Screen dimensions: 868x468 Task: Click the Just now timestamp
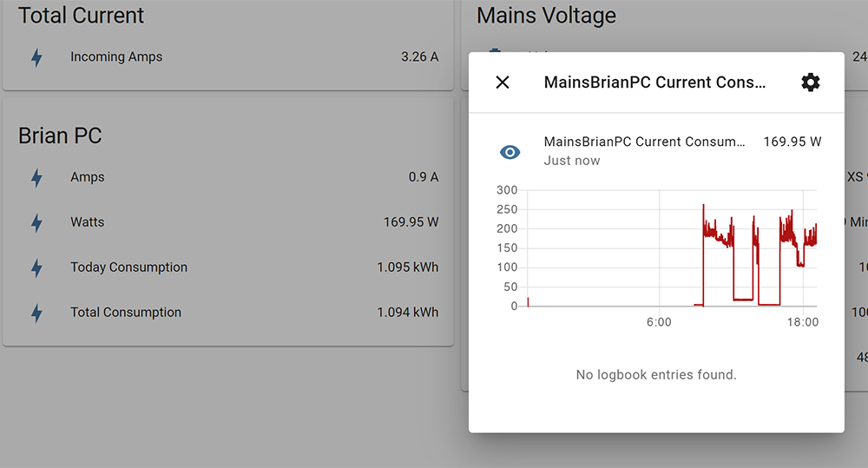click(x=572, y=161)
